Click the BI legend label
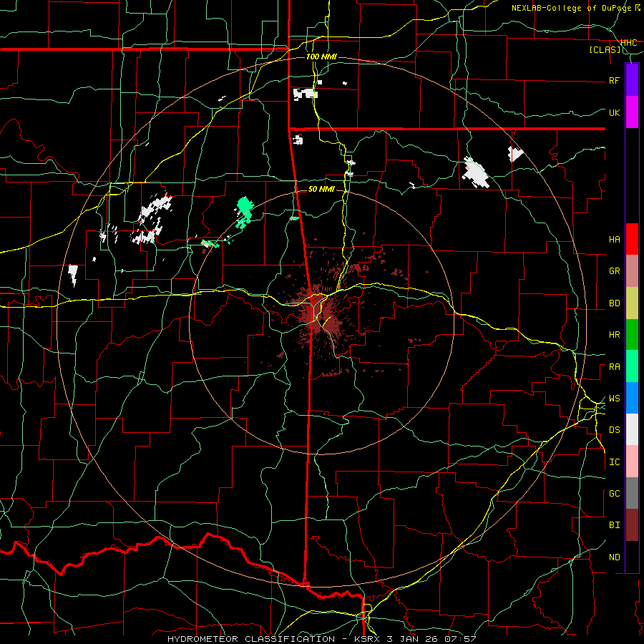This screenshot has width=644, height=644. (614, 525)
